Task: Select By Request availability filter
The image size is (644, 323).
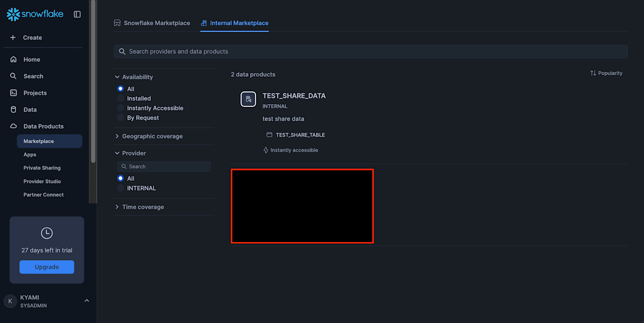Action: coord(121,118)
